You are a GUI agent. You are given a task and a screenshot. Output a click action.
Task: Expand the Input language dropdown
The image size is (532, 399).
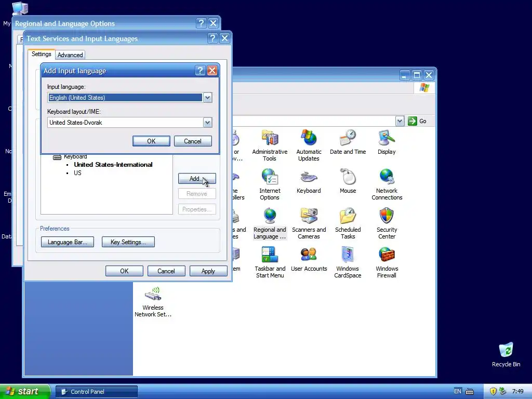pyautogui.click(x=207, y=98)
